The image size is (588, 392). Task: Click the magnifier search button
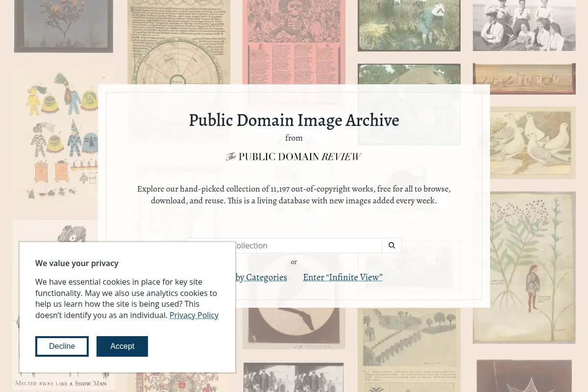click(392, 245)
